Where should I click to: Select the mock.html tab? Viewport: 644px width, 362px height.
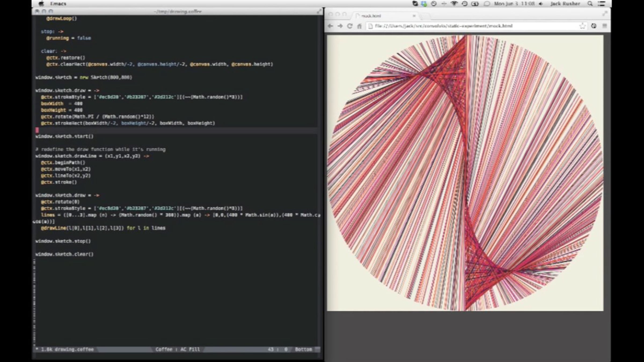385,16
